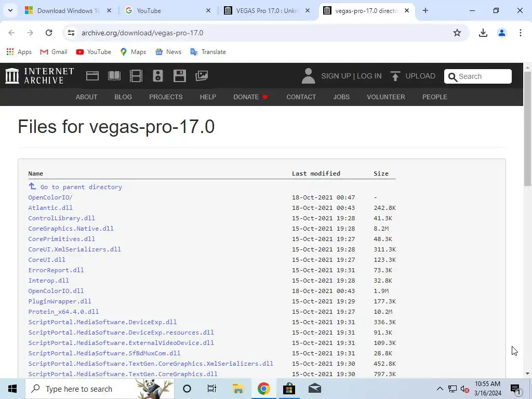Image resolution: width=532 pixels, height=399 pixels.
Task: Open the PROJECTS menu item
Action: pyautogui.click(x=166, y=97)
